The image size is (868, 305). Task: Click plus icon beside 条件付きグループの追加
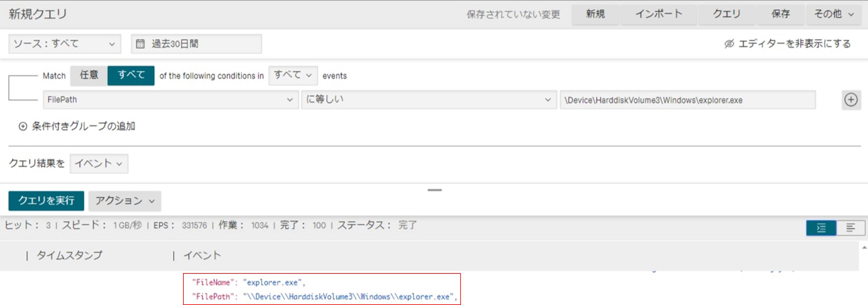click(23, 126)
